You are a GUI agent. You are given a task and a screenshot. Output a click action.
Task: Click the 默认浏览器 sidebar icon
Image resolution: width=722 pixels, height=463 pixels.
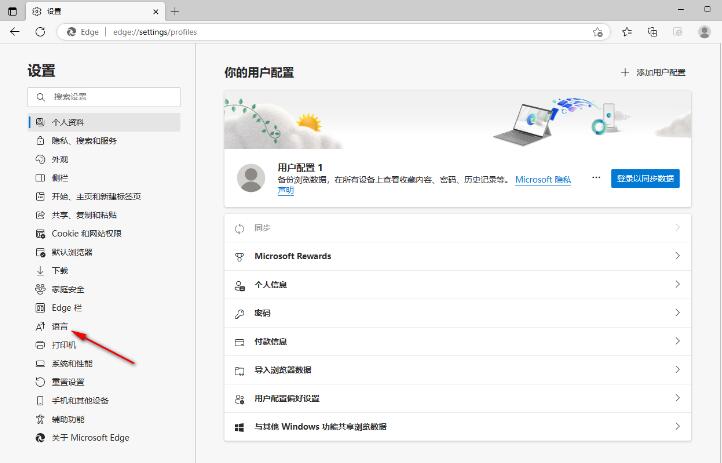click(x=41, y=252)
